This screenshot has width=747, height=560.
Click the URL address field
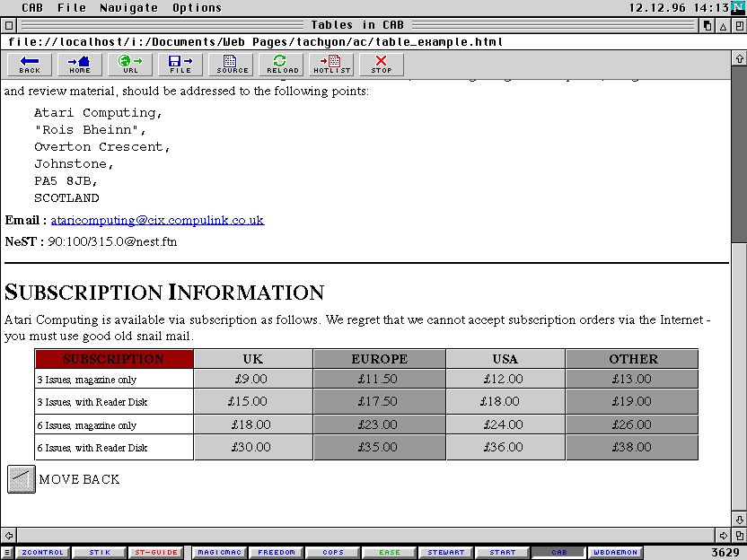(359, 41)
